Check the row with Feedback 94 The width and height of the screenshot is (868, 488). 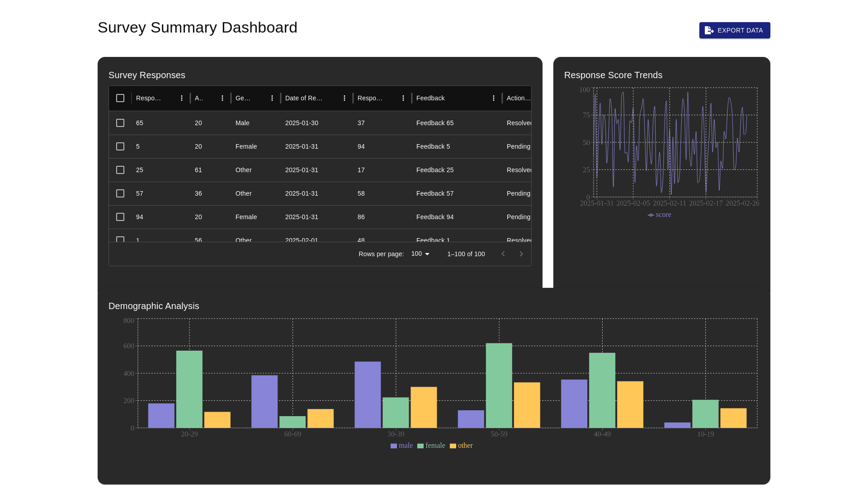click(x=120, y=217)
